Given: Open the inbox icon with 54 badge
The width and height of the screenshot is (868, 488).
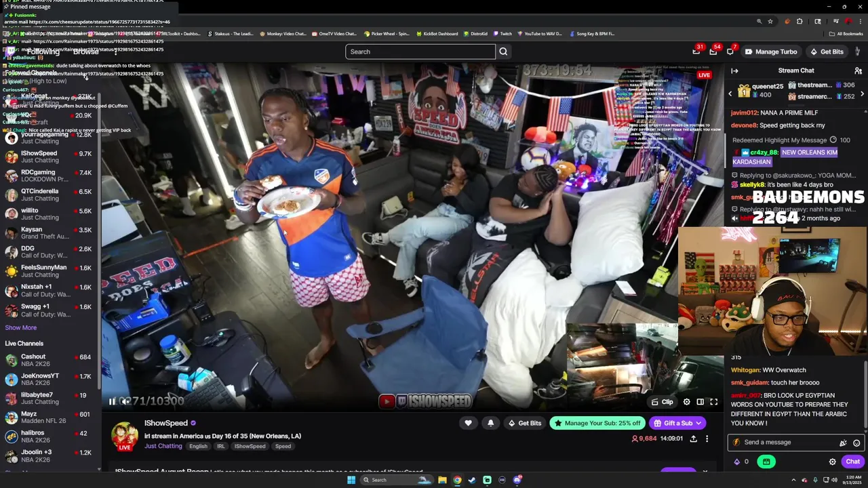Looking at the screenshot, I should (x=713, y=52).
